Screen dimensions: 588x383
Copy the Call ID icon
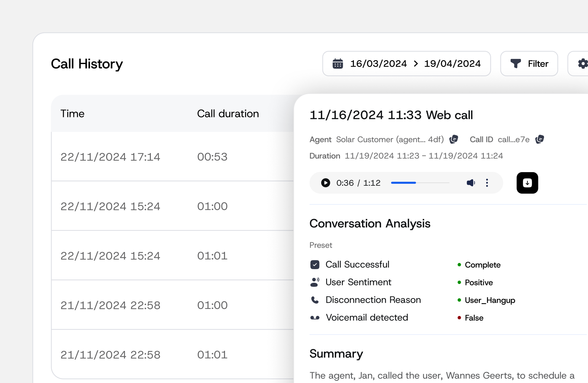point(540,139)
